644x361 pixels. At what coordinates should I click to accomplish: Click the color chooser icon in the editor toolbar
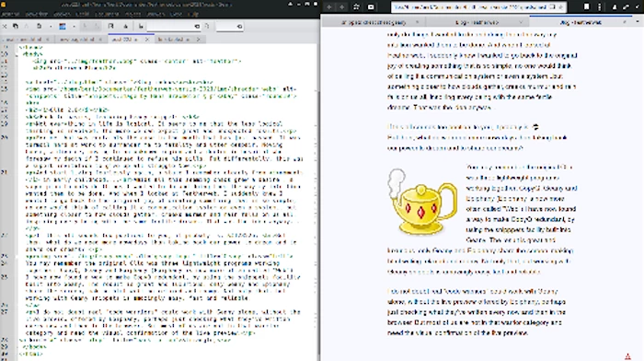click(x=63, y=27)
